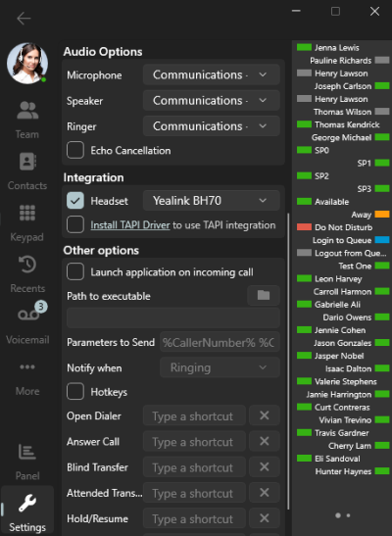Open the Yealink BH70 headset dropdown

(212, 201)
